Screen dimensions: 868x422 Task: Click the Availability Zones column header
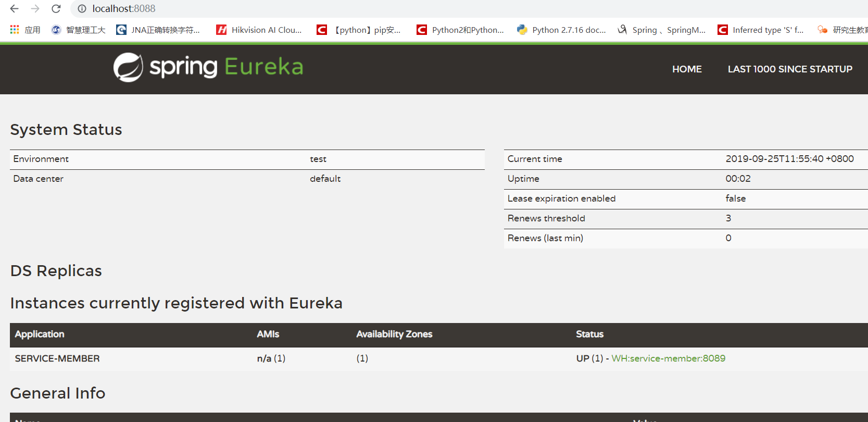click(x=394, y=334)
